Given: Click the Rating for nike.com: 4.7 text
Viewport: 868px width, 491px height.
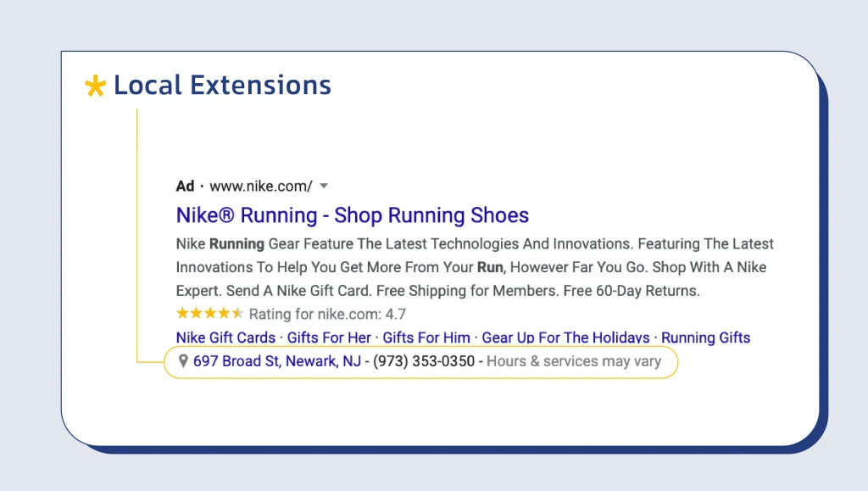Looking at the screenshot, I should (327, 315).
